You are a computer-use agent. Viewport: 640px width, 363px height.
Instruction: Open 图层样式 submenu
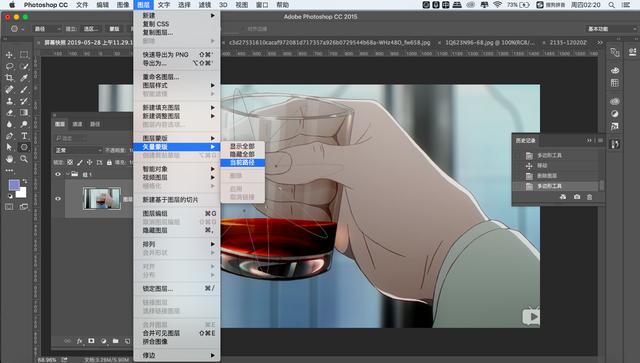(177, 85)
